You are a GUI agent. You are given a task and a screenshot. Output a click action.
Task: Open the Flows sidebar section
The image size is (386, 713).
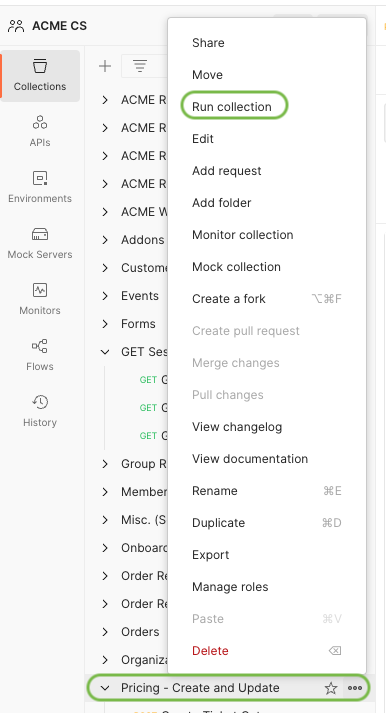tap(40, 355)
